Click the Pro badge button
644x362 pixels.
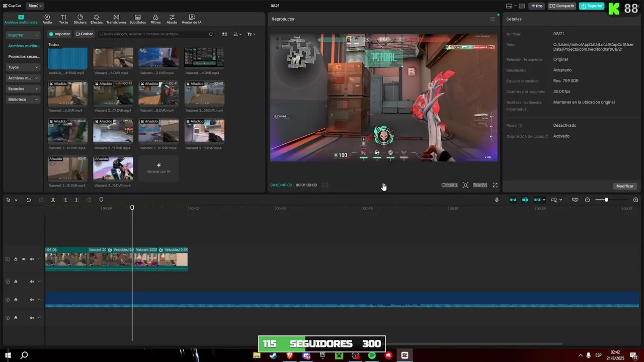coord(537,6)
